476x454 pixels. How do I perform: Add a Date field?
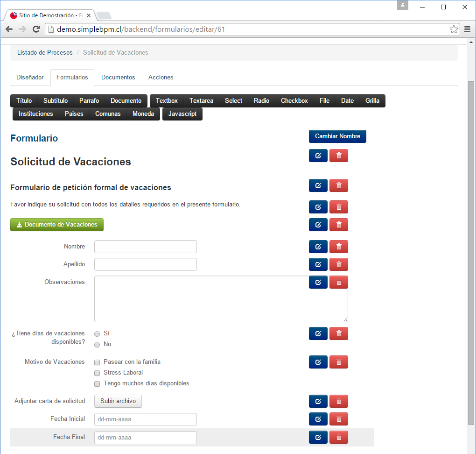click(347, 100)
